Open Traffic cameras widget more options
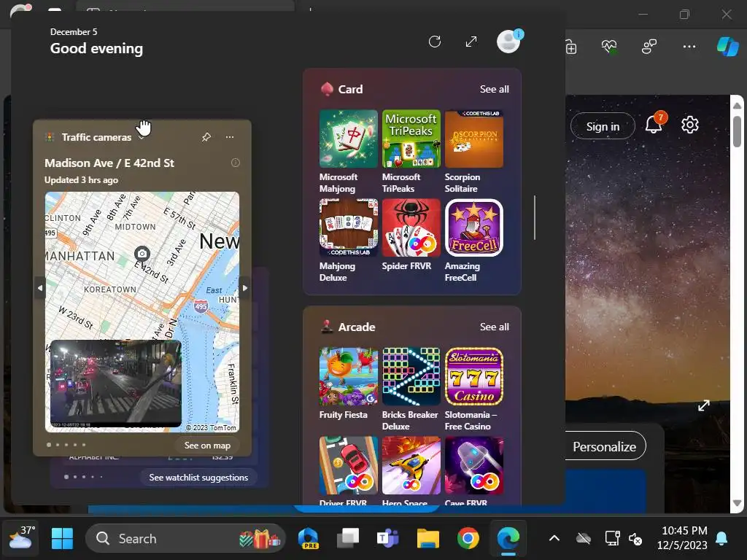Screen dimensions: 747x560 (230, 137)
